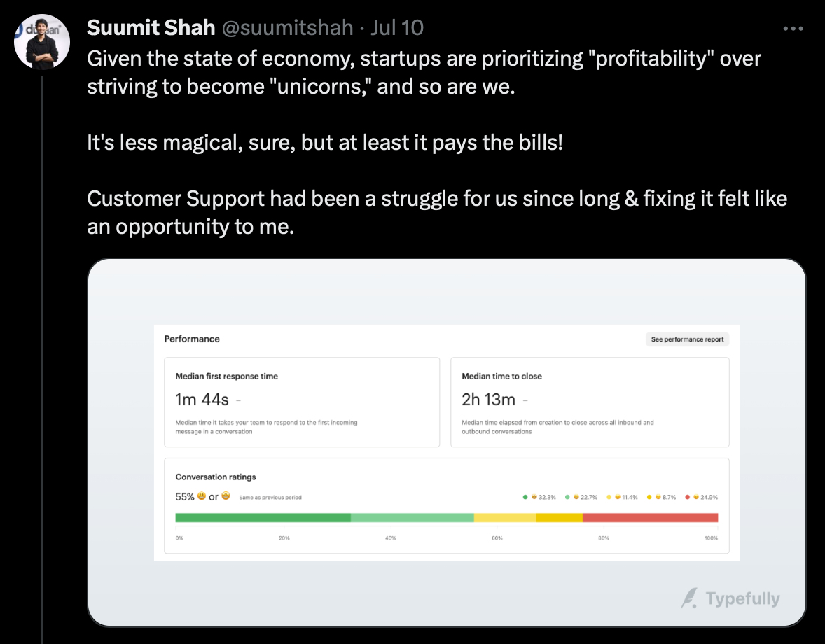Open the @suumitshah handle link
The height and width of the screenshot is (644, 825).
point(287,28)
